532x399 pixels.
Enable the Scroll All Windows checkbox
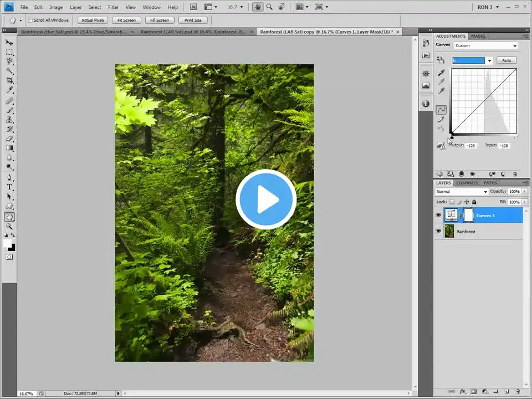30,21
